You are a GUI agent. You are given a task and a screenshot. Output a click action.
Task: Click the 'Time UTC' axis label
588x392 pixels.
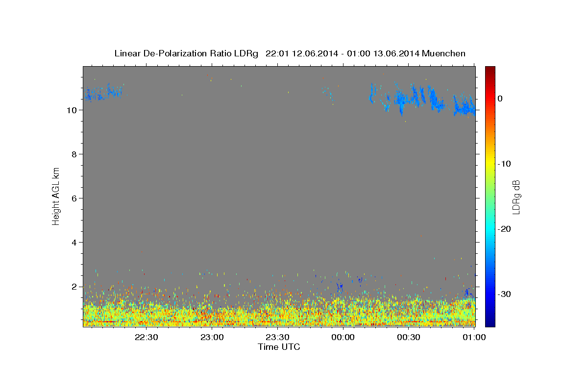(x=279, y=347)
